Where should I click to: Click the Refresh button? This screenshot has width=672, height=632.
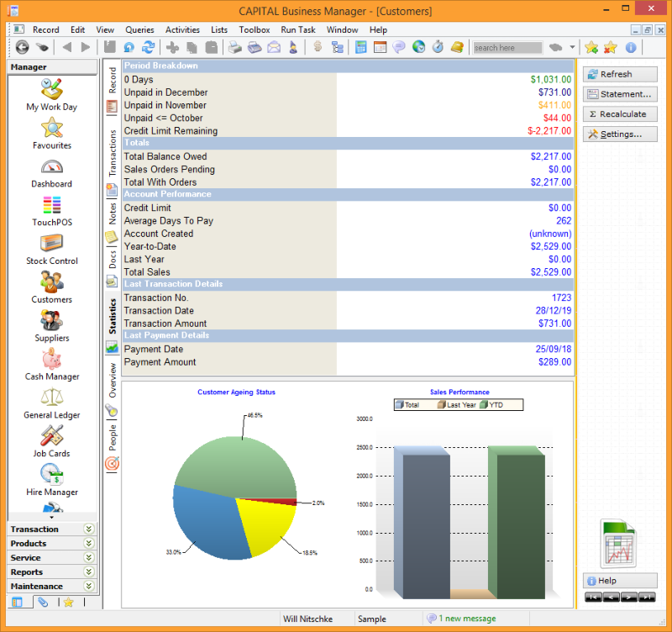click(x=620, y=74)
